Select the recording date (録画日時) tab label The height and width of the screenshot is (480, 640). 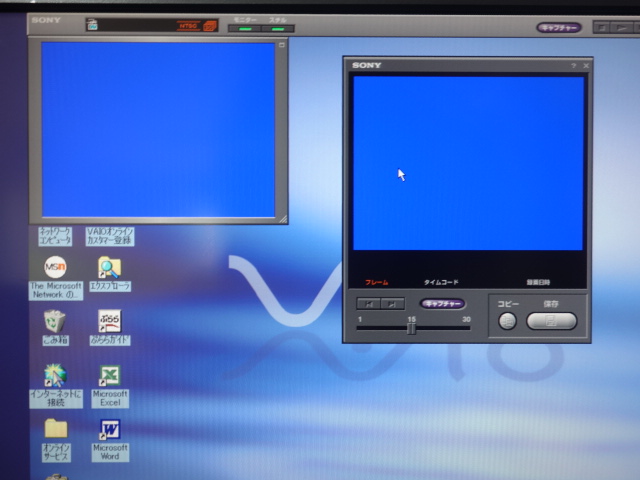click(x=538, y=283)
